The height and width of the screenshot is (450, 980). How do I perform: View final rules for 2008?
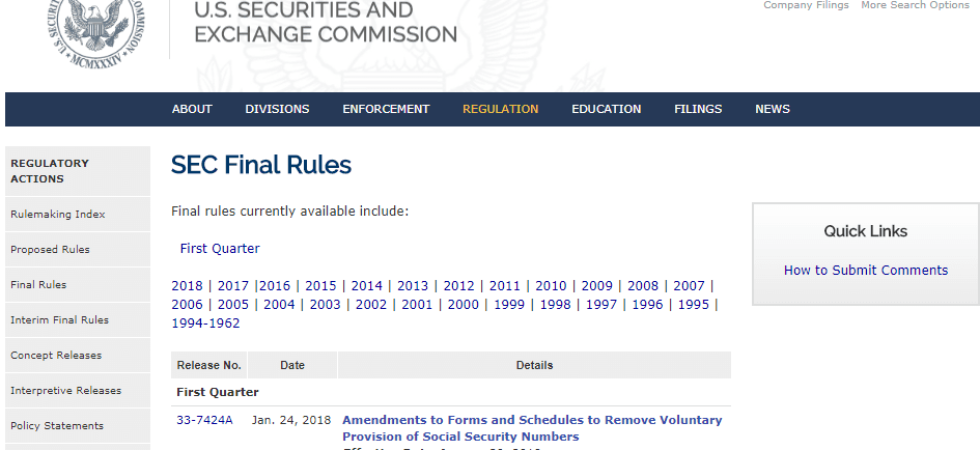tap(643, 285)
